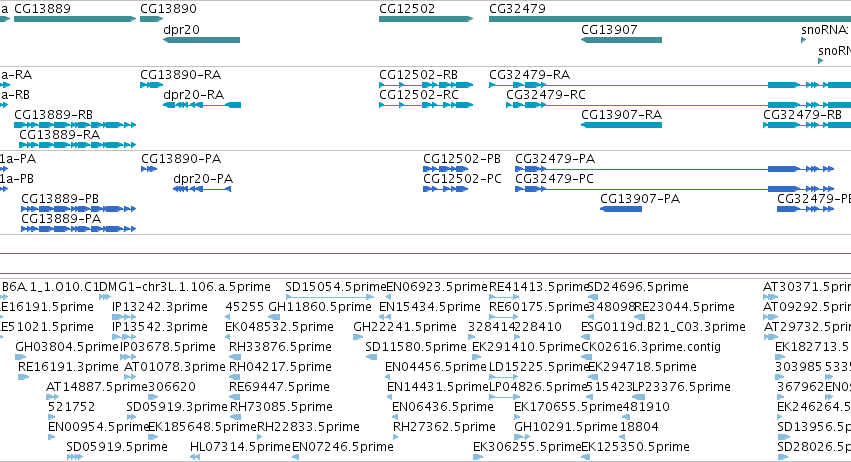The image size is (851, 462).
Task: Click EST IP13542.3prime
Action: tap(160, 327)
